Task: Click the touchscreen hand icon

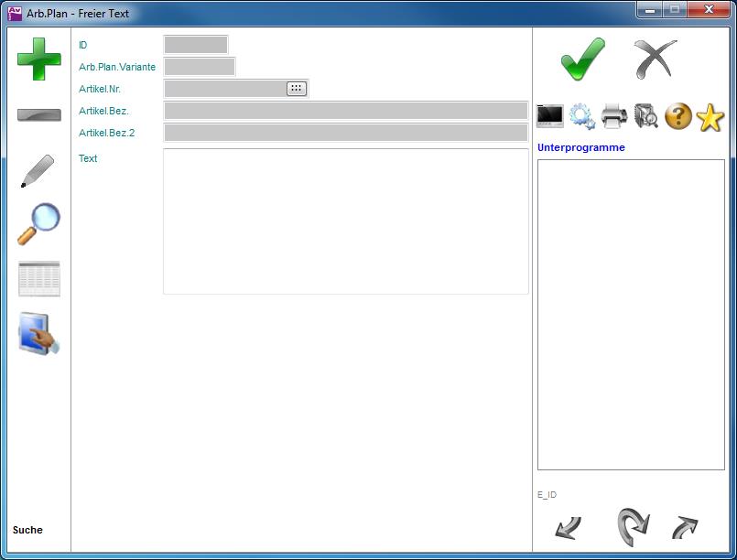Action: point(39,334)
